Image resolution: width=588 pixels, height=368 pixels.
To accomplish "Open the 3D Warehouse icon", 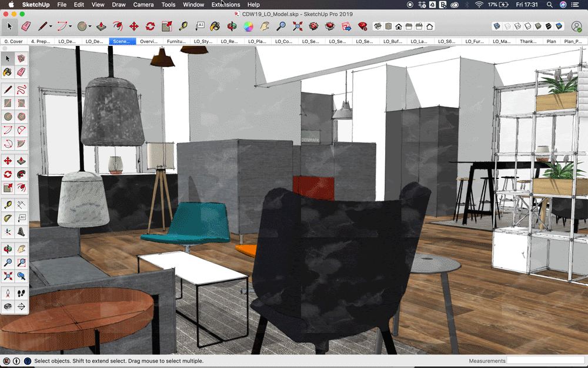I will coord(314,26).
